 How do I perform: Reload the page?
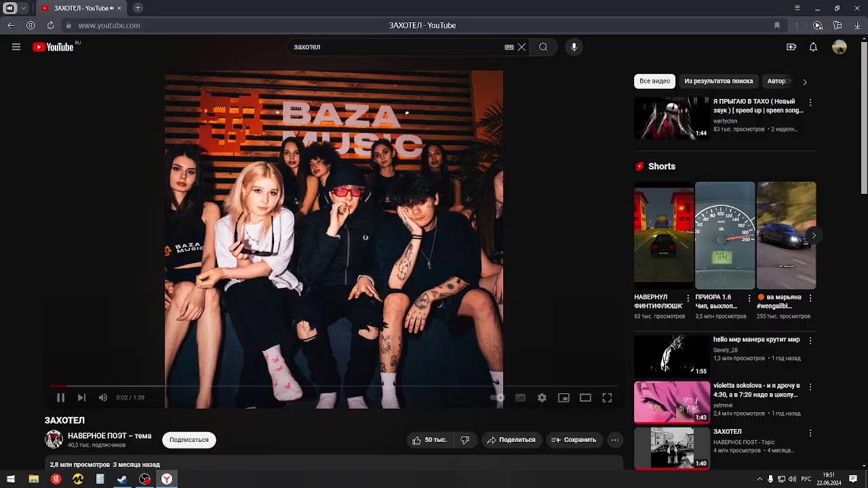point(50,25)
